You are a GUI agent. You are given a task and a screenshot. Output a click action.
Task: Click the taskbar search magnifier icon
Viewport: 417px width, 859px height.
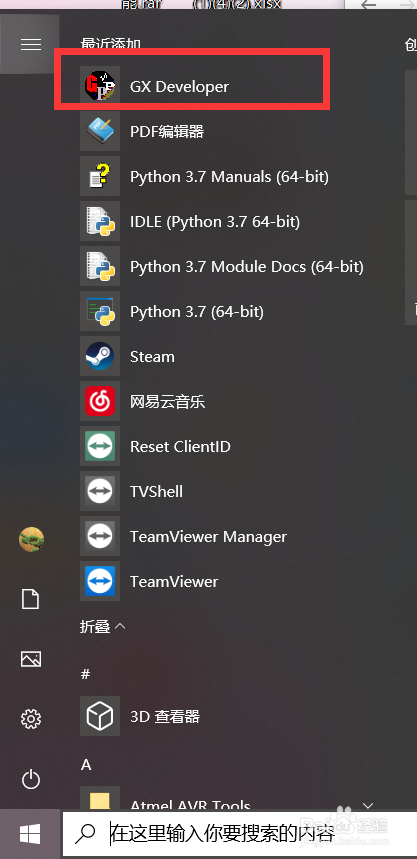click(x=84, y=833)
